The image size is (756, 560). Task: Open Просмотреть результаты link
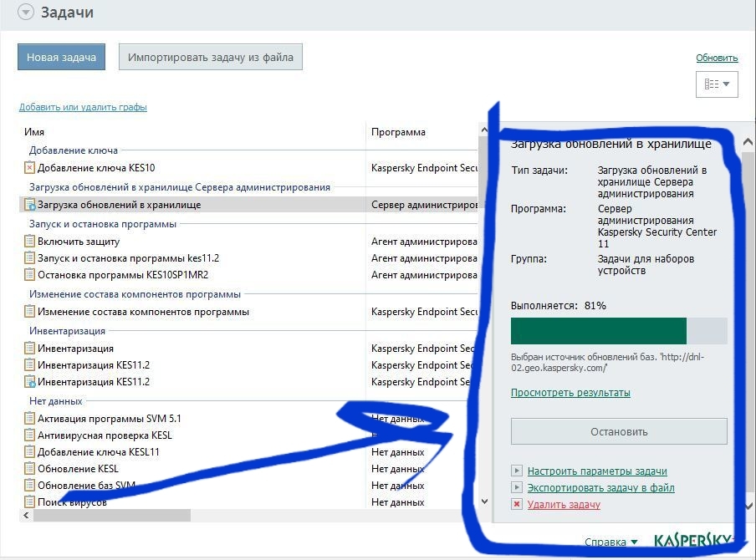click(x=570, y=393)
